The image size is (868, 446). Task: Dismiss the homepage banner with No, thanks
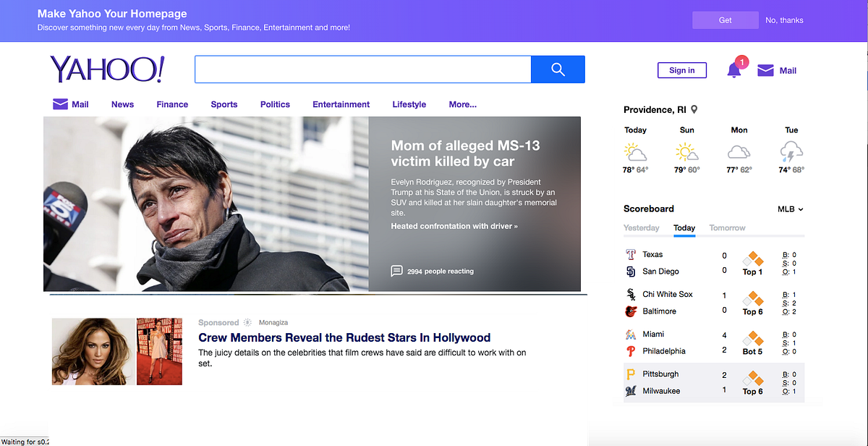pos(783,20)
